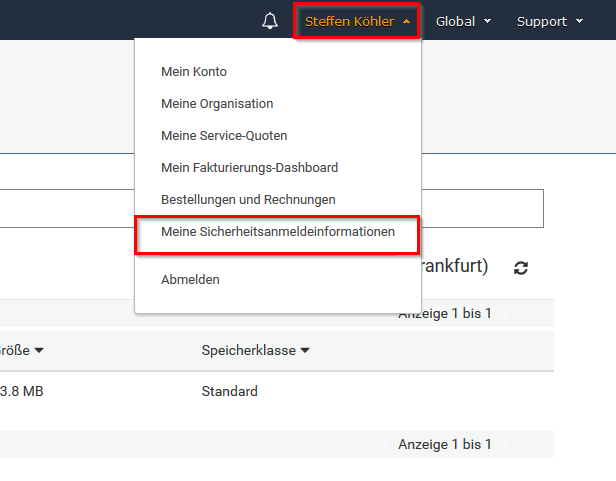Sort by the Speicherklasse column header
Viewport: 616px width, 481px height.
coord(255,350)
